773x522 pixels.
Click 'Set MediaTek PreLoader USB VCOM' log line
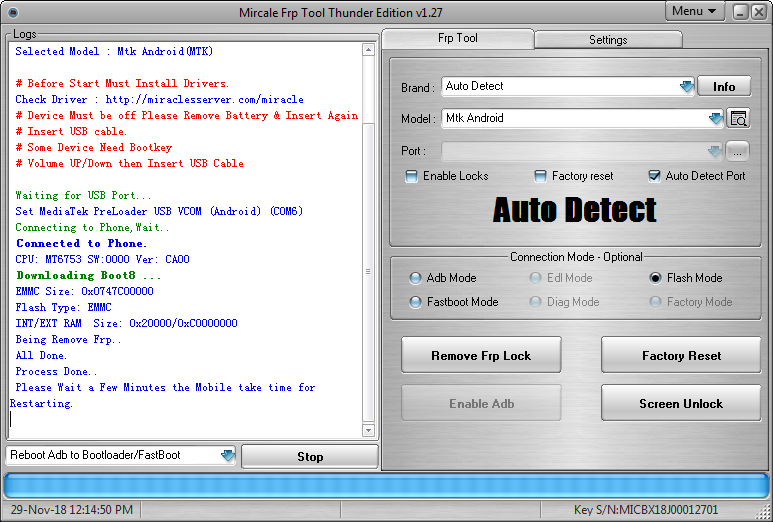[159, 211]
